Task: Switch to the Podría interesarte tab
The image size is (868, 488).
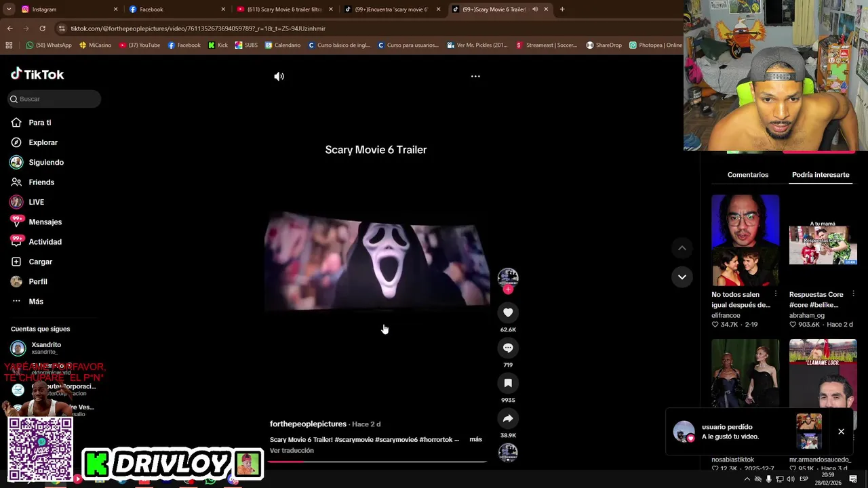Action: pyautogui.click(x=821, y=175)
